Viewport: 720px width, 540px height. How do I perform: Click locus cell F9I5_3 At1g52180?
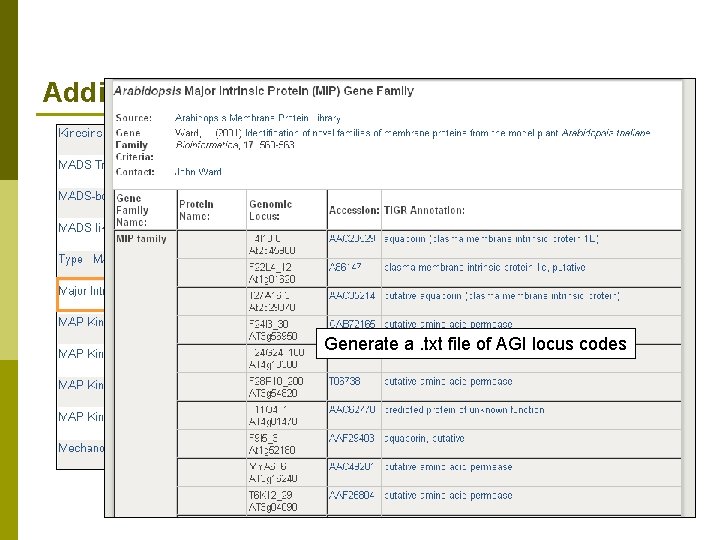click(x=287, y=444)
